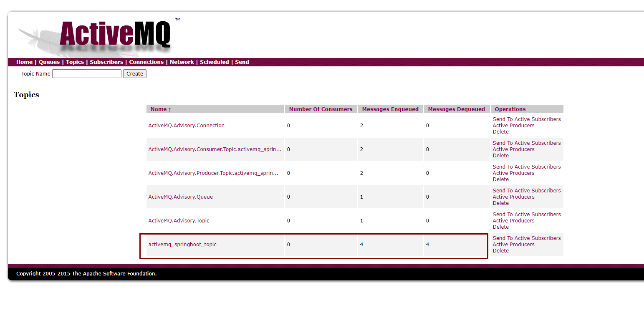Image resolution: width=644 pixels, height=313 pixels.
Task: Click the Operations column header
Action: [x=510, y=109]
